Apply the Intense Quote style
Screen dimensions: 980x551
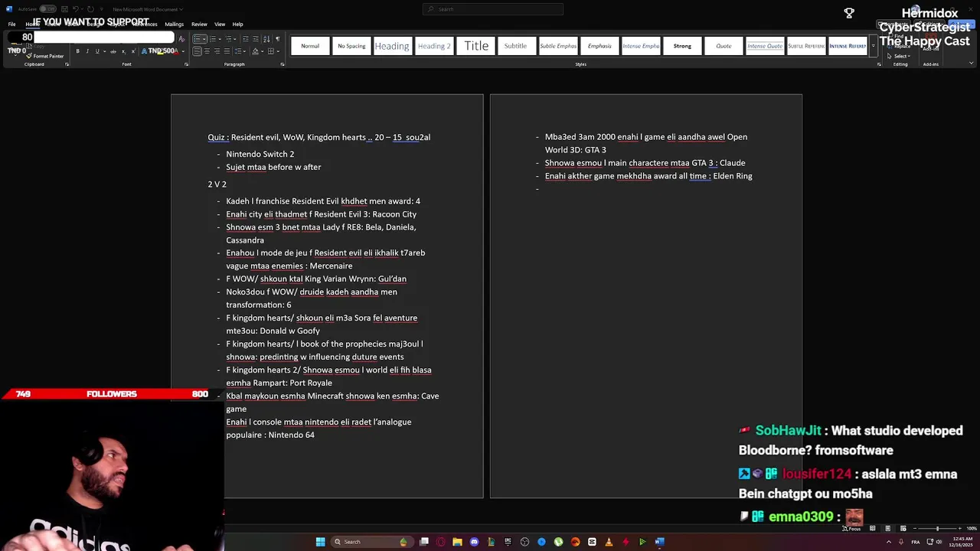[765, 46]
